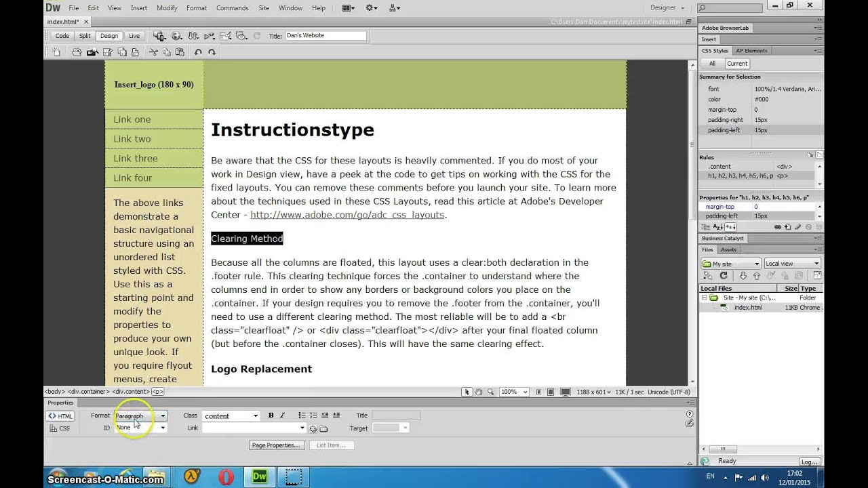Click the Page Properties button

pos(275,445)
